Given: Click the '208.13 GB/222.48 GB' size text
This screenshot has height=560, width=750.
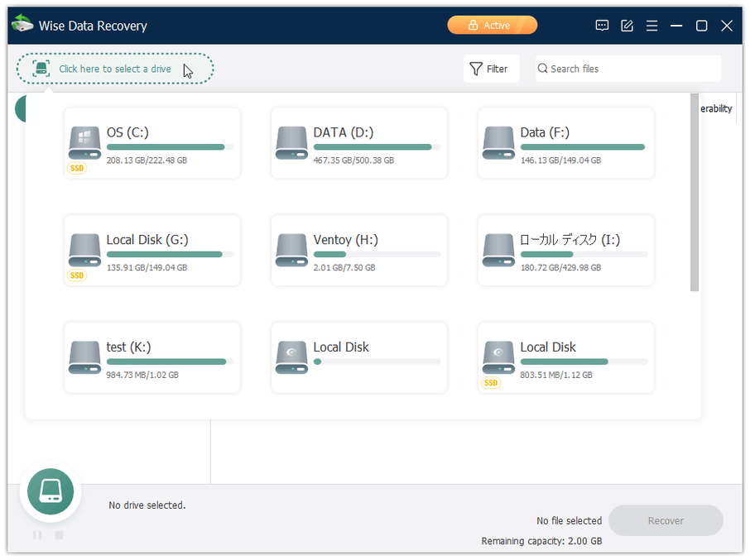Looking at the screenshot, I should pyautogui.click(x=147, y=160).
